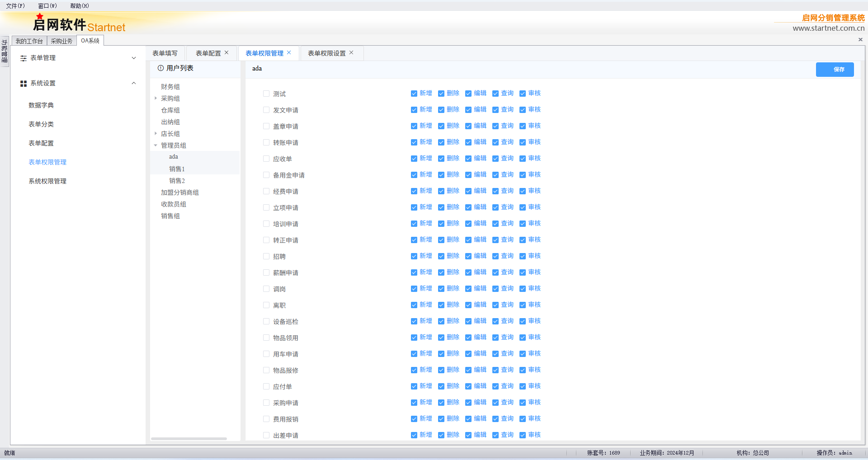This screenshot has width=868, height=460.
Task: Uncheck 删除 for 转账申请
Action: [441, 142]
